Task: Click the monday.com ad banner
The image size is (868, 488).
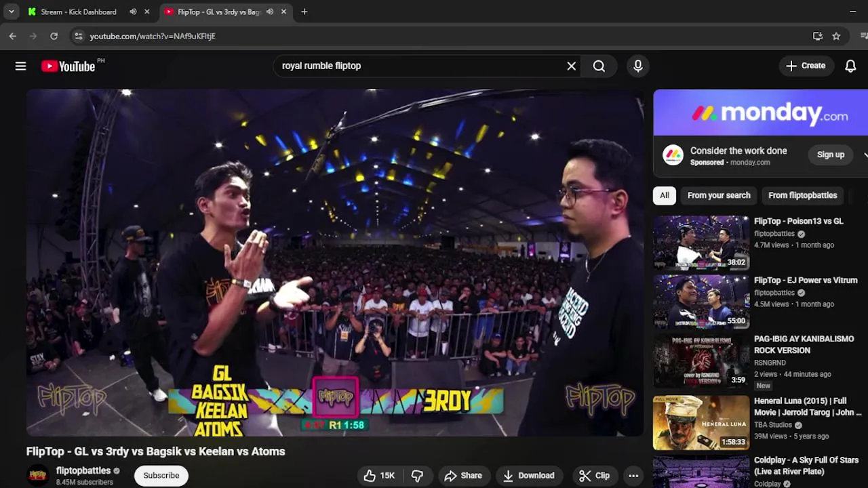Action: click(760, 113)
